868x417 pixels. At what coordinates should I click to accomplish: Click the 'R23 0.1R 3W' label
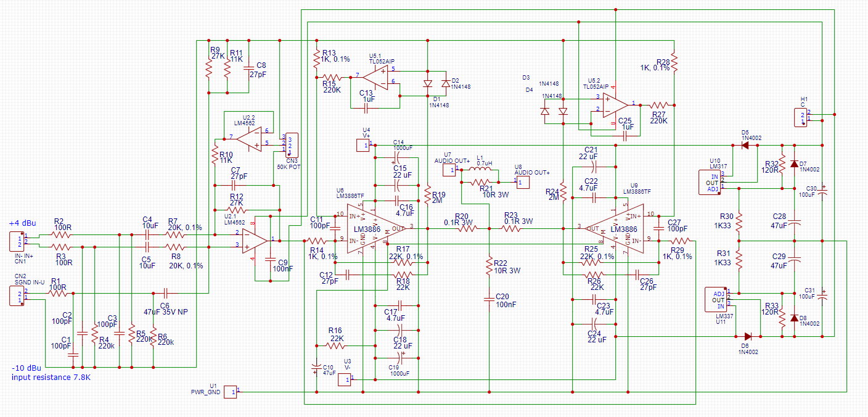[519, 219]
